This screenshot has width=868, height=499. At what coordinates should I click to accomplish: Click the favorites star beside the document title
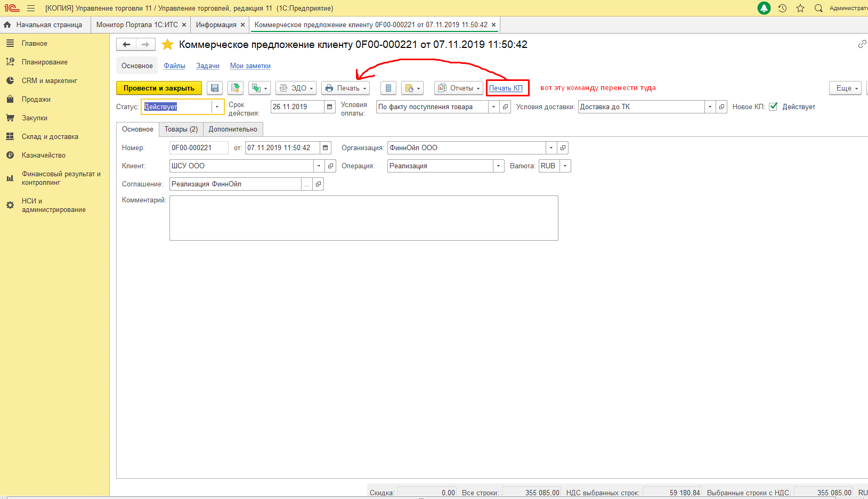click(x=168, y=45)
